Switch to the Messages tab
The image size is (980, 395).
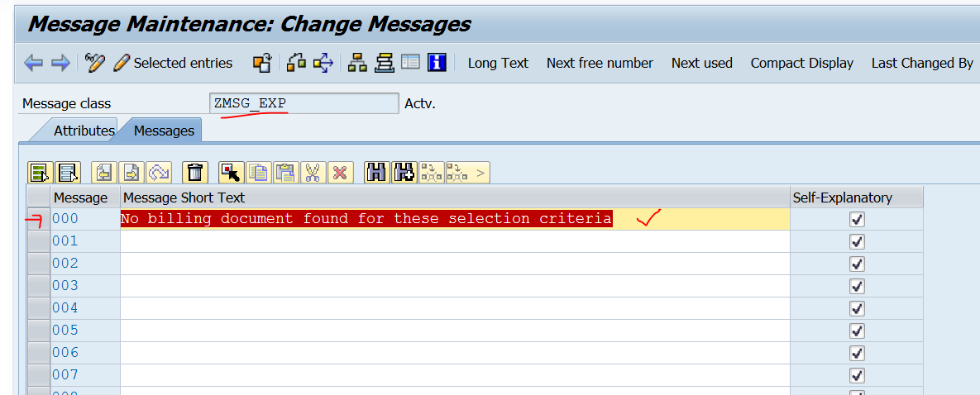click(x=164, y=131)
